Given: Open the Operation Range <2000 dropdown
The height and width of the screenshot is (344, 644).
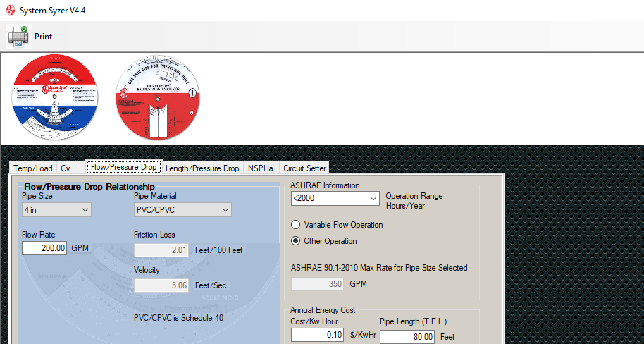Looking at the screenshot, I should tap(335, 199).
